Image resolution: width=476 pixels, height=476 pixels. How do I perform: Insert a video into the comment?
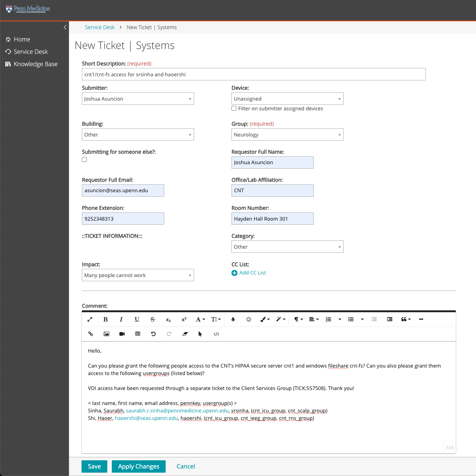122,334
